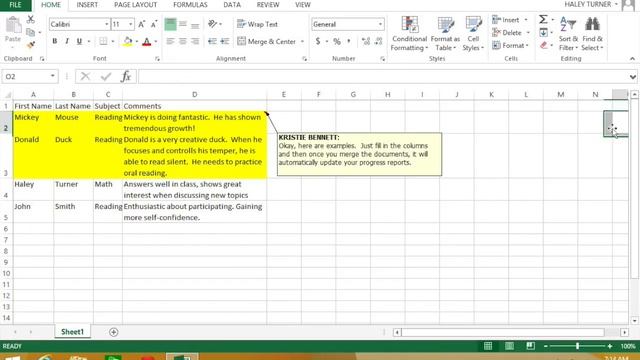The image size is (640, 360).
Task: Open Sort & Filter menu
Action: [568, 34]
